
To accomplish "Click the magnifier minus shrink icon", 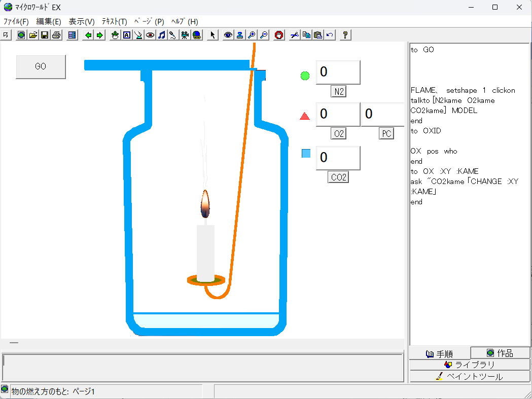I will [x=263, y=35].
